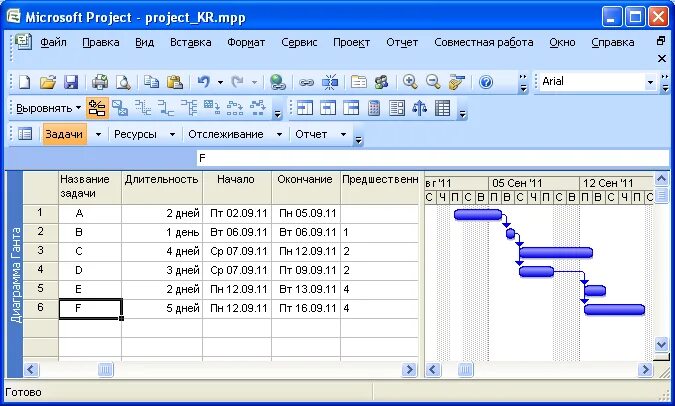Copy the selection using the Copy icon
The width and height of the screenshot is (675, 406).
tap(151, 82)
